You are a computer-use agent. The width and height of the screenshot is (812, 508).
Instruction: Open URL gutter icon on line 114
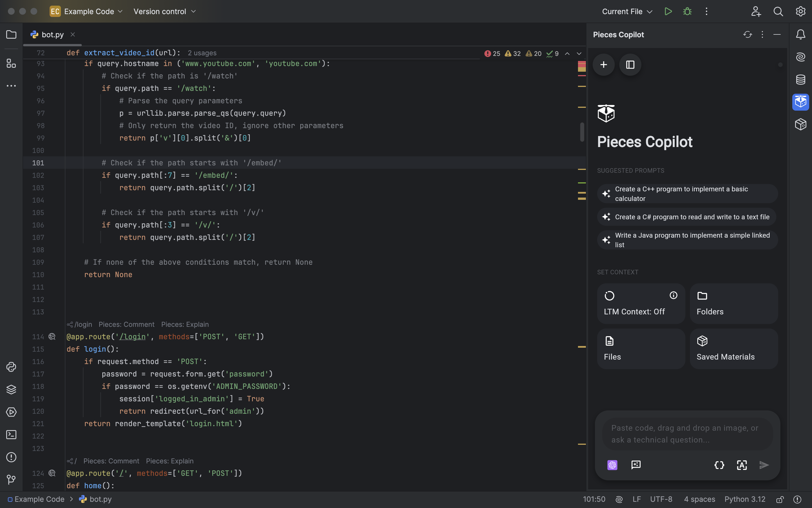tap(52, 337)
